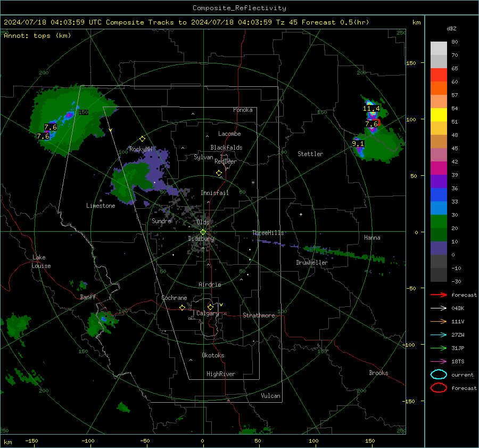Image resolution: width=479 pixels, height=448 pixels.
Task: Click the yellow diamond marker near RockyMH
Action: 142,139
